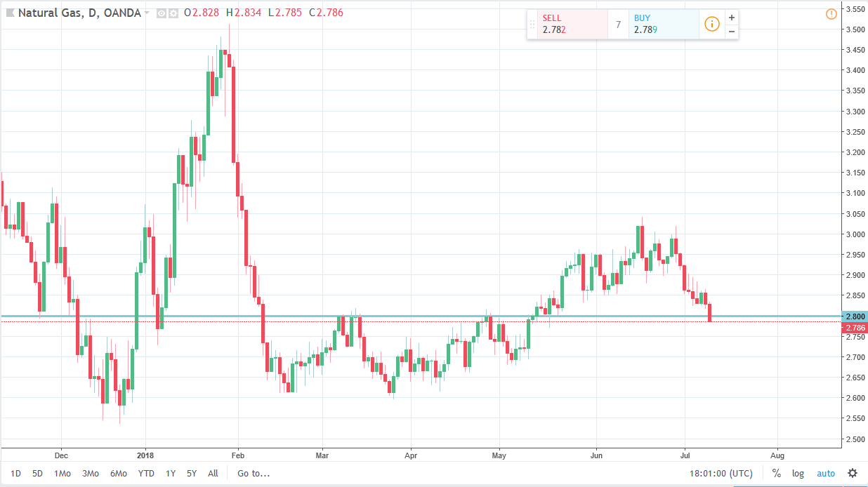Toggle percent scale with % button
Screen dimensions: 868x487
(x=777, y=473)
